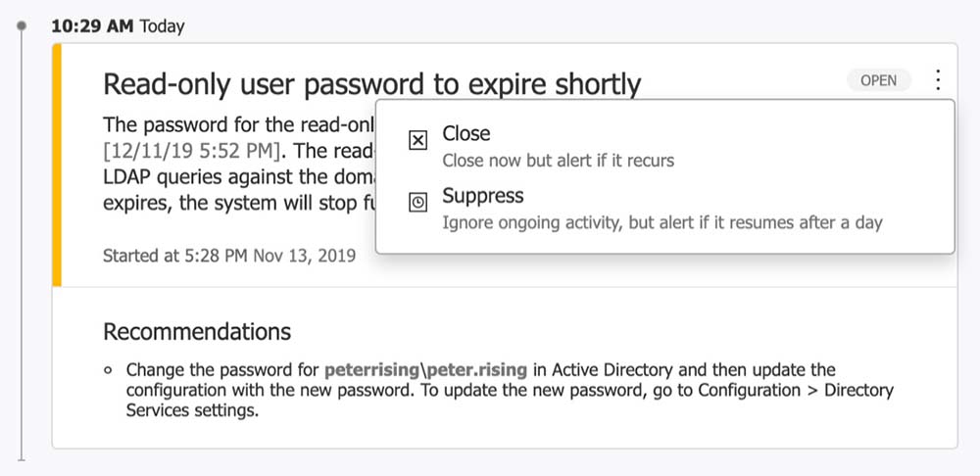
Task: Click the 10:29 AM Today timestamp
Action: [118, 26]
